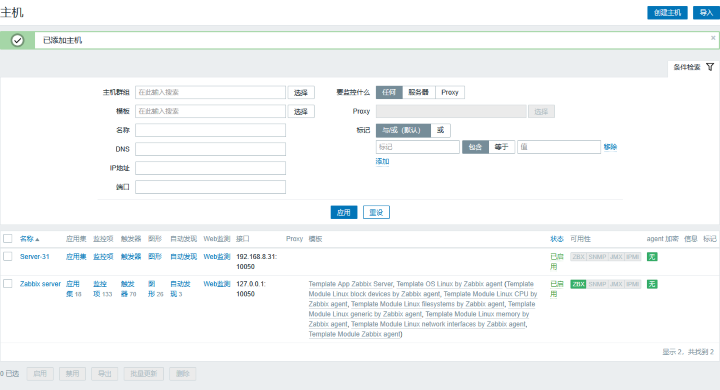
Task: Sort by 名称 column header
Action: tap(29, 239)
